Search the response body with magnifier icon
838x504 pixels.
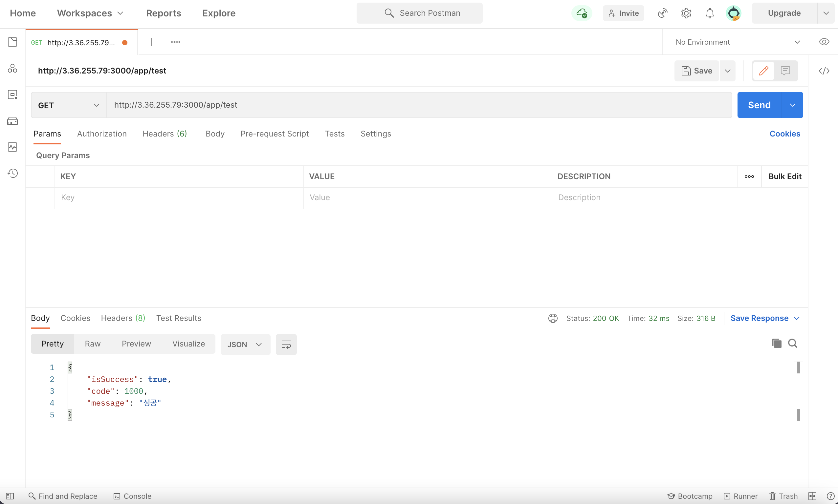tap(792, 343)
